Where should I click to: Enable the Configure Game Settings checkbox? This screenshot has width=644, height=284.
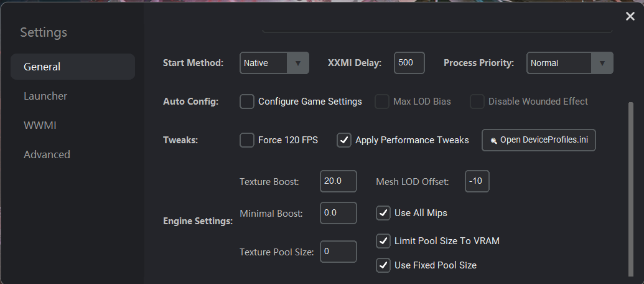(247, 102)
